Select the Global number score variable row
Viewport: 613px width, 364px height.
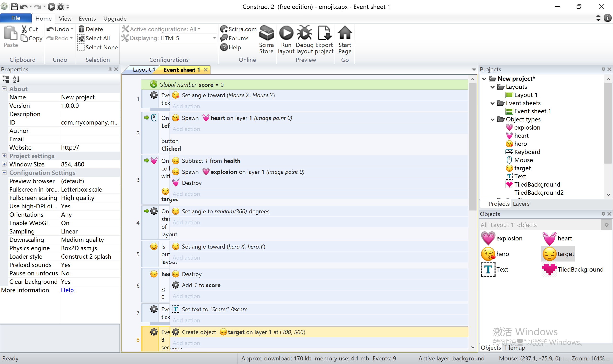(304, 85)
